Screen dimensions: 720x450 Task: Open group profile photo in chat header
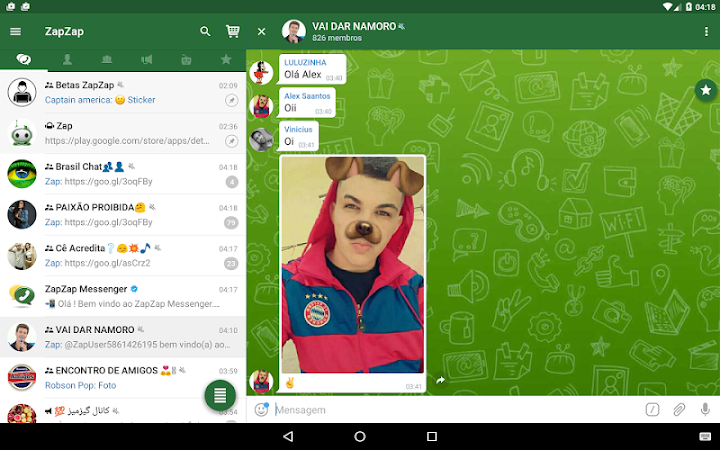[x=293, y=31]
